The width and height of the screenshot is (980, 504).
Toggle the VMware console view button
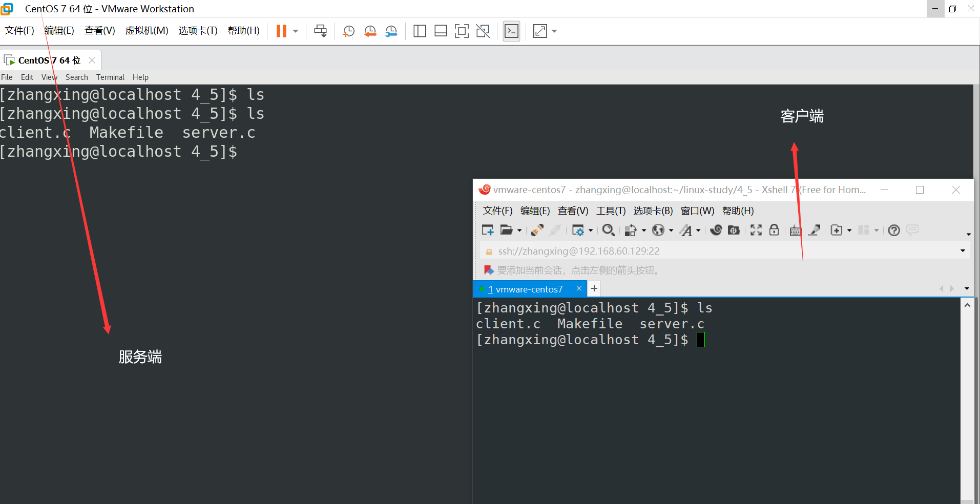(x=511, y=31)
